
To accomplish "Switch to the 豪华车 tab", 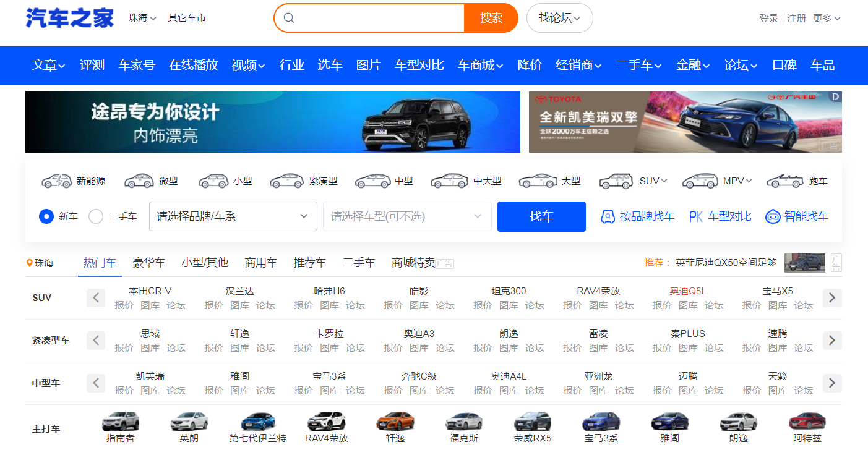I will click(148, 263).
